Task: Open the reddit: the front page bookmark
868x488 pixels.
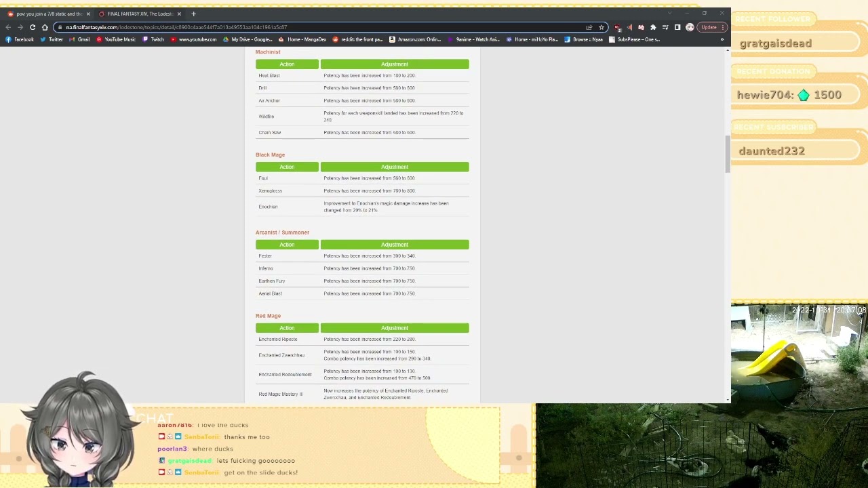Action: pyautogui.click(x=358, y=39)
